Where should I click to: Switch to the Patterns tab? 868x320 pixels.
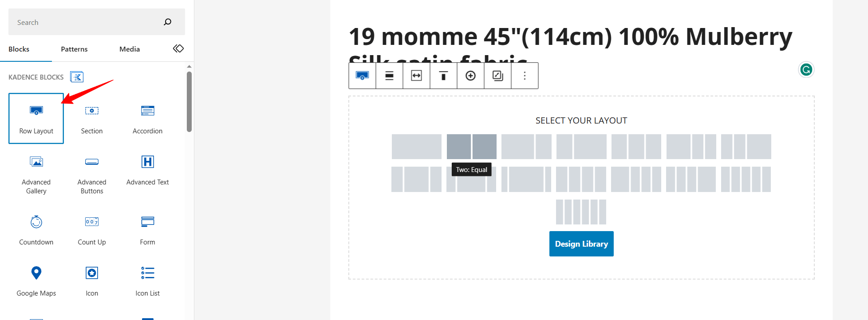tap(74, 49)
